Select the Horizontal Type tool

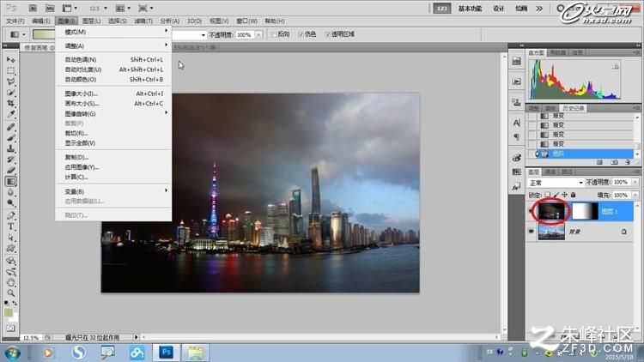11,226
